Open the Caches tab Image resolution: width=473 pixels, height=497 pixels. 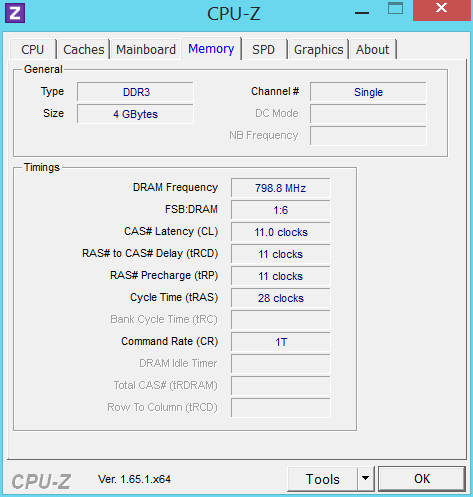click(84, 50)
